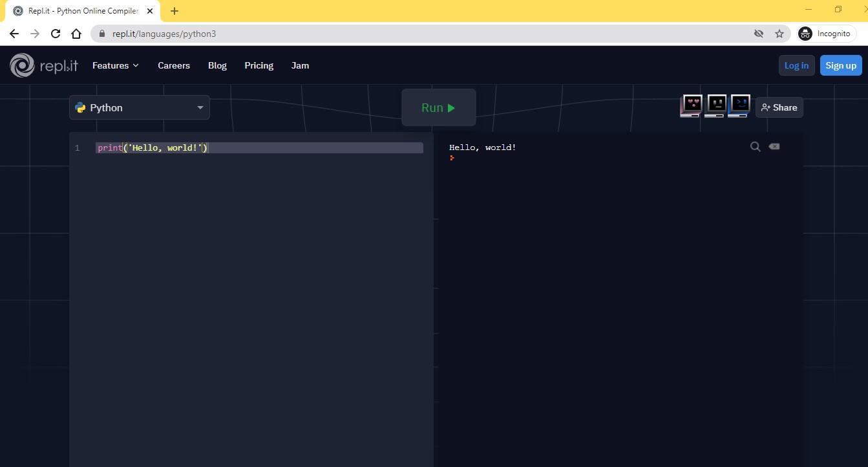Screen dimensions: 868x467
Task: Go to the Blog page
Action: [x=217, y=65]
